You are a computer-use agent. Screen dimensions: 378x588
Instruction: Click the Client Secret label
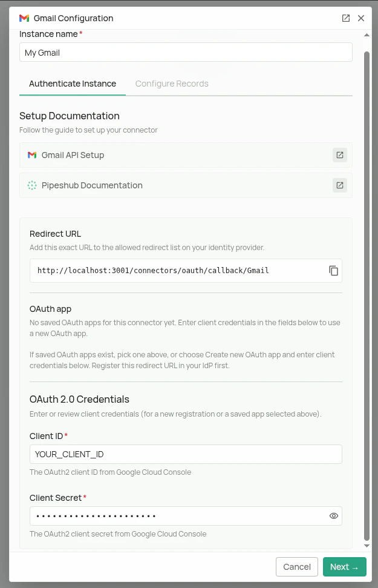[x=56, y=498]
